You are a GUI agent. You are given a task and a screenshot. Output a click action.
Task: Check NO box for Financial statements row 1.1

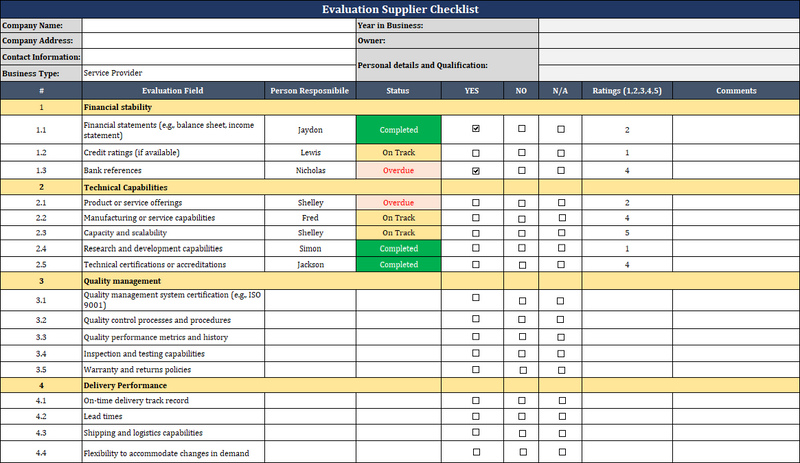[x=521, y=129]
